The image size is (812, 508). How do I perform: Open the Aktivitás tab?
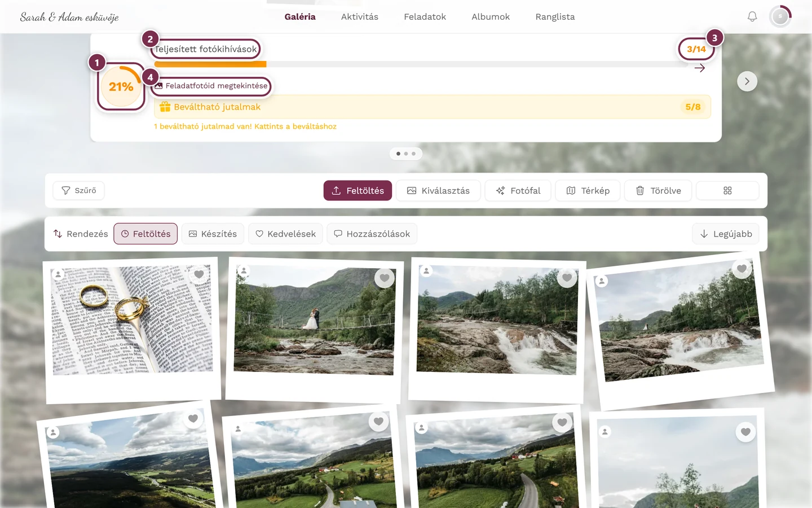click(x=360, y=17)
